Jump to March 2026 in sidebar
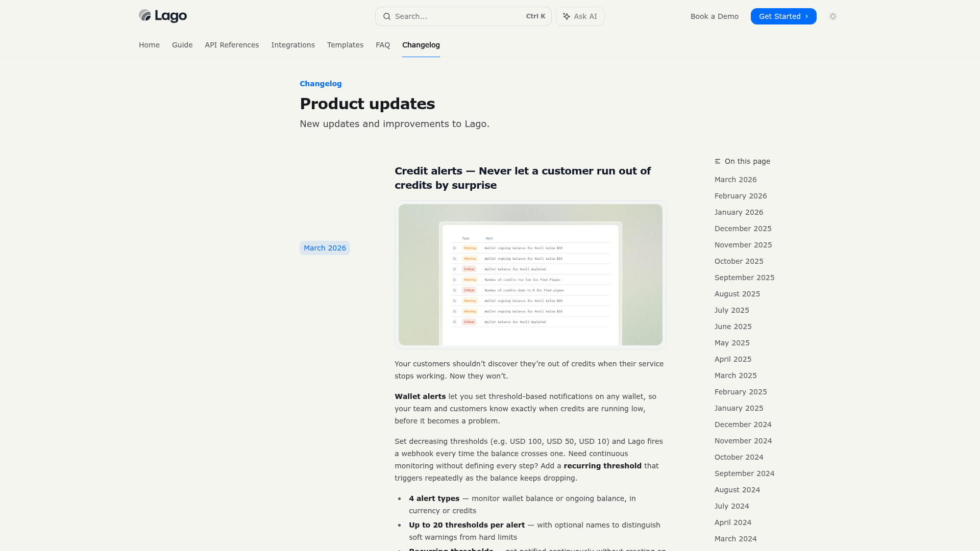The height and width of the screenshot is (551, 980). [736, 180]
